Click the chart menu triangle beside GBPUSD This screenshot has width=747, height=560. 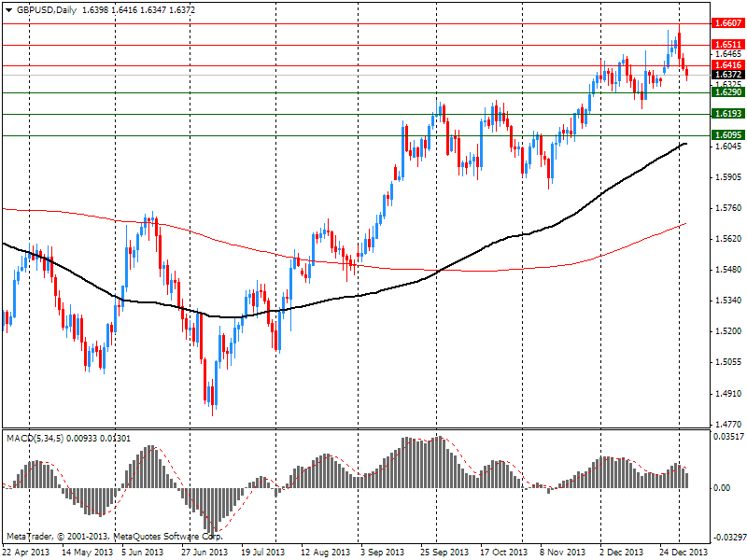click(x=9, y=10)
